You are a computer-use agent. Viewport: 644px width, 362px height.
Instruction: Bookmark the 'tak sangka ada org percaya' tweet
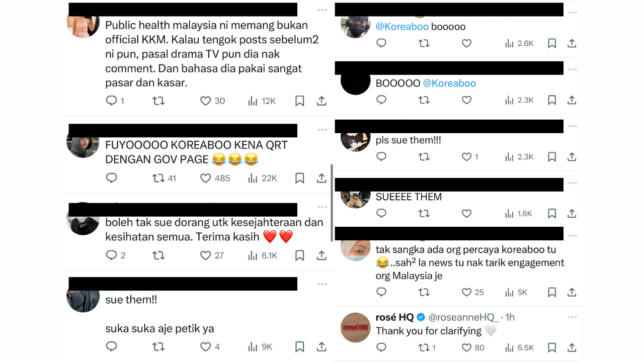pos(552,292)
